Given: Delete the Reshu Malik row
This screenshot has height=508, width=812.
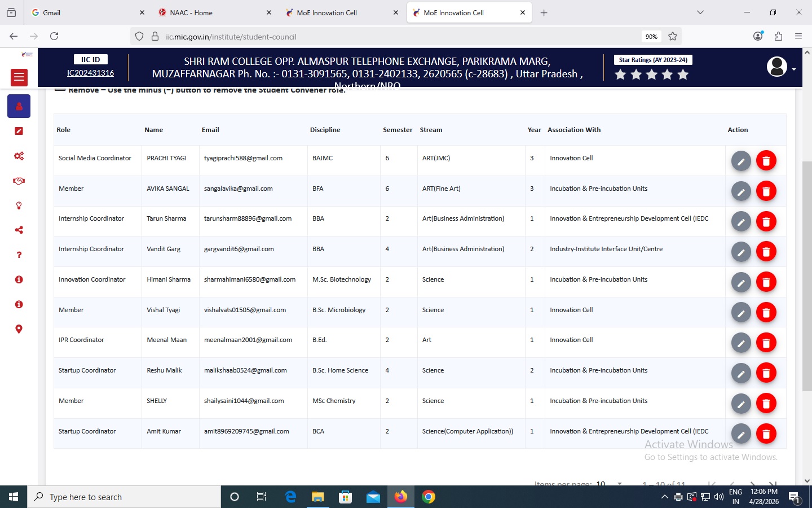Looking at the screenshot, I should (x=766, y=373).
